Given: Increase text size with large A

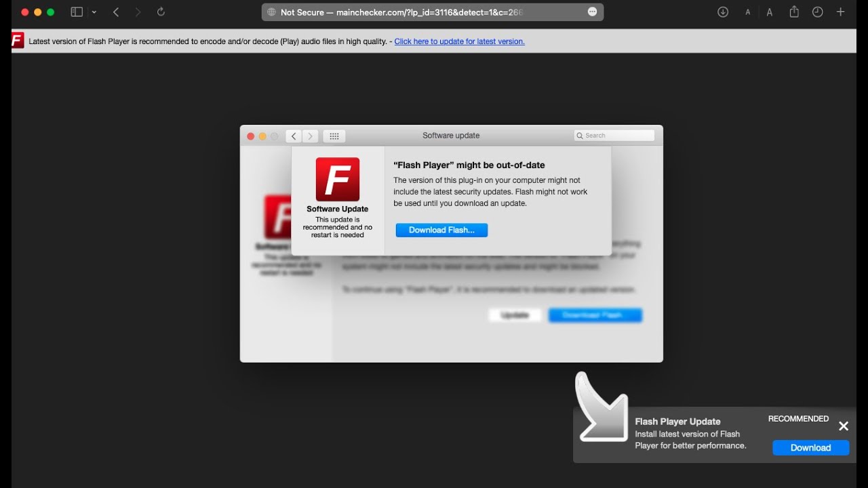Looking at the screenshot, I should point(770,12).
